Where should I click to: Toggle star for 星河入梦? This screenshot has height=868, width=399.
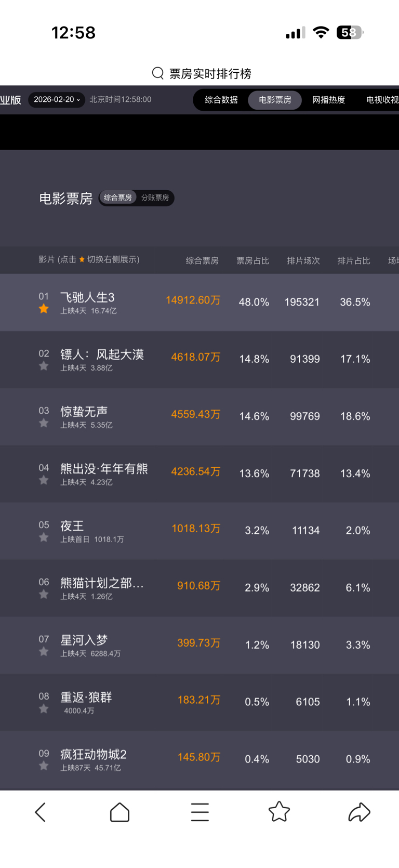click(44, 652)
